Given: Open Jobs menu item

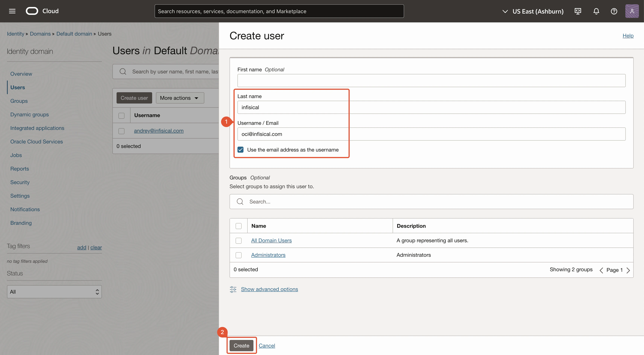Looking at the screenshot, I should click(x=16, y=155).
